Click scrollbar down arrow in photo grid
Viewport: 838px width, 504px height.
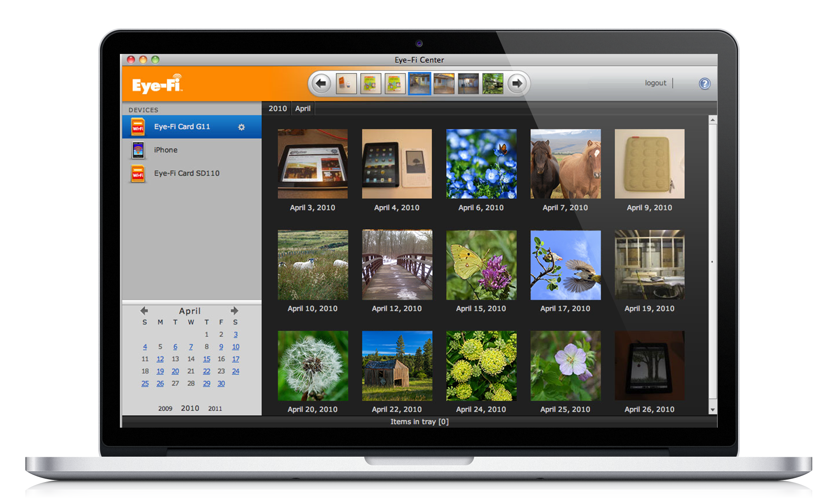click(x=712, y=410)
